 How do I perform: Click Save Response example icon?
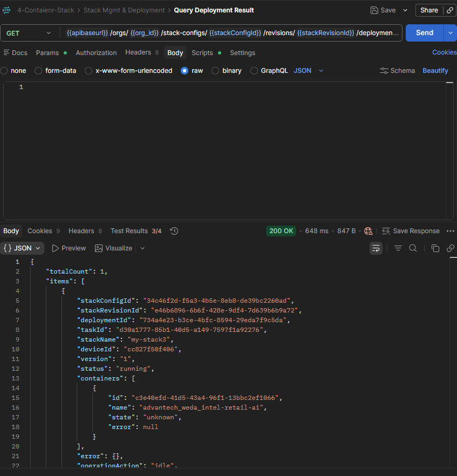tap(386, 231)
